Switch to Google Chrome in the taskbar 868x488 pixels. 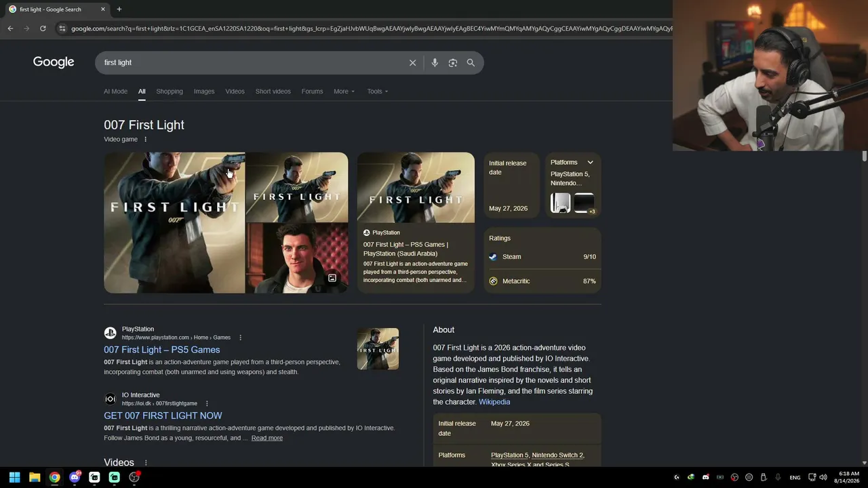pos(54,477)
